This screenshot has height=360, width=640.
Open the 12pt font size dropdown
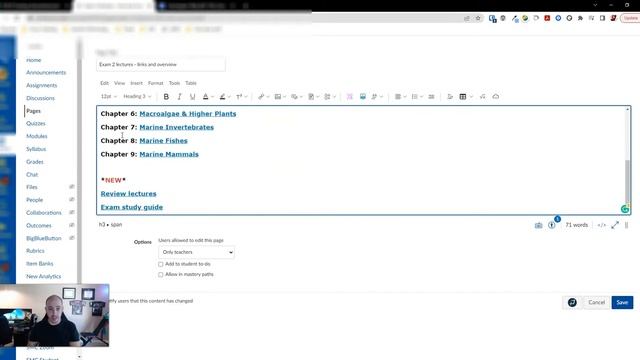pyautogui.click(x=109, y=97)
